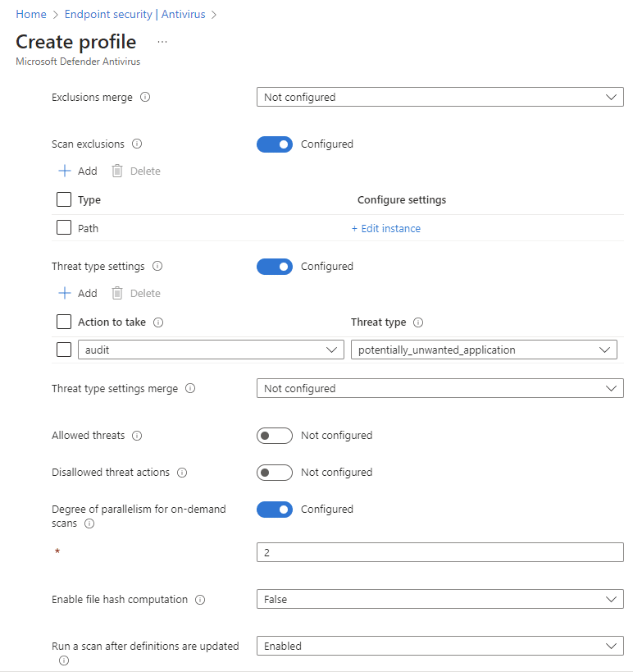Check the Path row checkbox

pyautogui.click(x=64, y=227)
